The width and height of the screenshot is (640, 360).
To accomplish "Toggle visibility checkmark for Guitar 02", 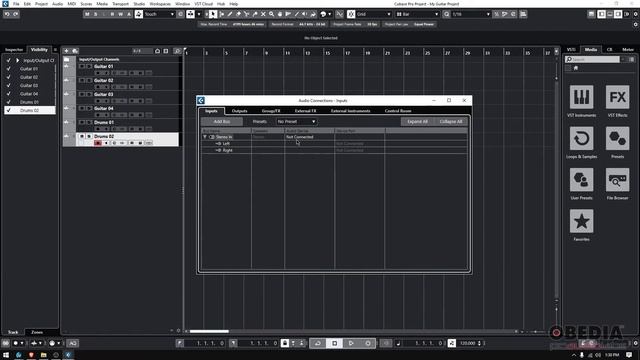I will [9, 77].
